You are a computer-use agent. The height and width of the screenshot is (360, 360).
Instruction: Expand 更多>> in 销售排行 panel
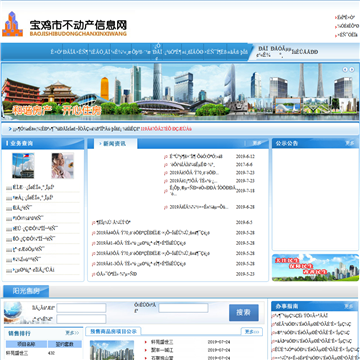[72, 333]
